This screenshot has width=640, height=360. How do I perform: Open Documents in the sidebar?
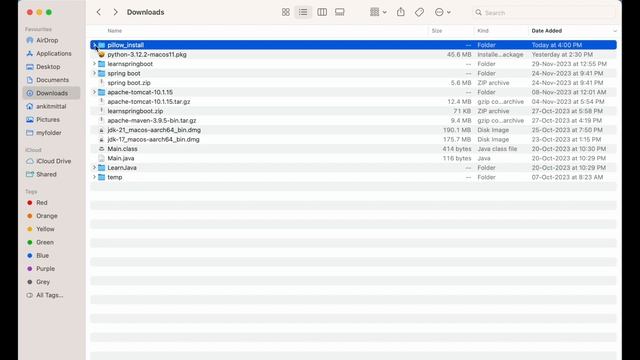click(x=51, y=80)
